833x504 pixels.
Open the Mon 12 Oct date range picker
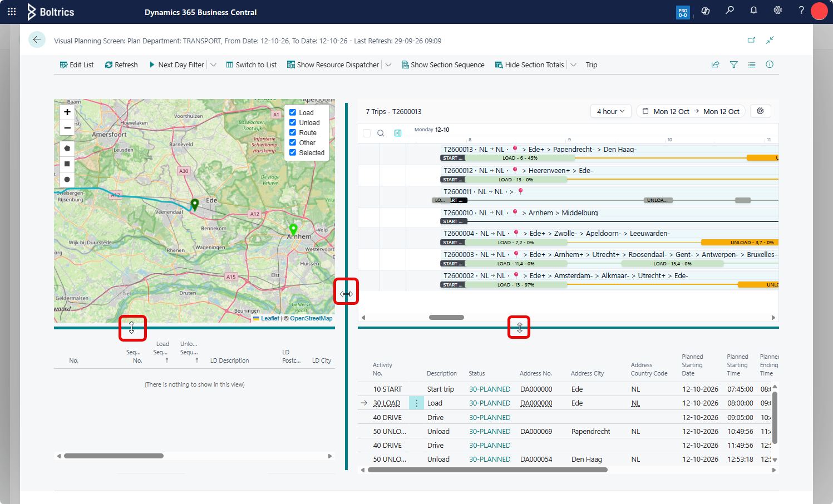pyautogui.click(x=691, y=111)
